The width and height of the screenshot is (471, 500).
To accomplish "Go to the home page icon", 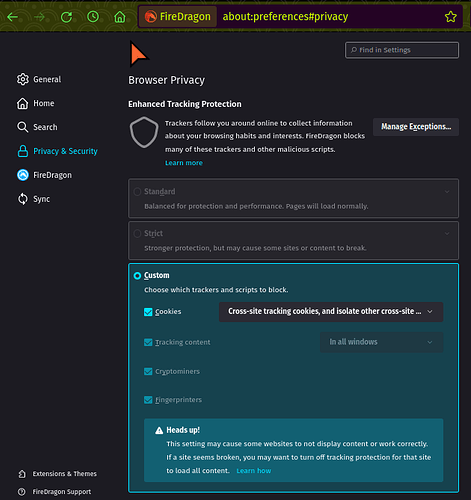I will 120,17.
